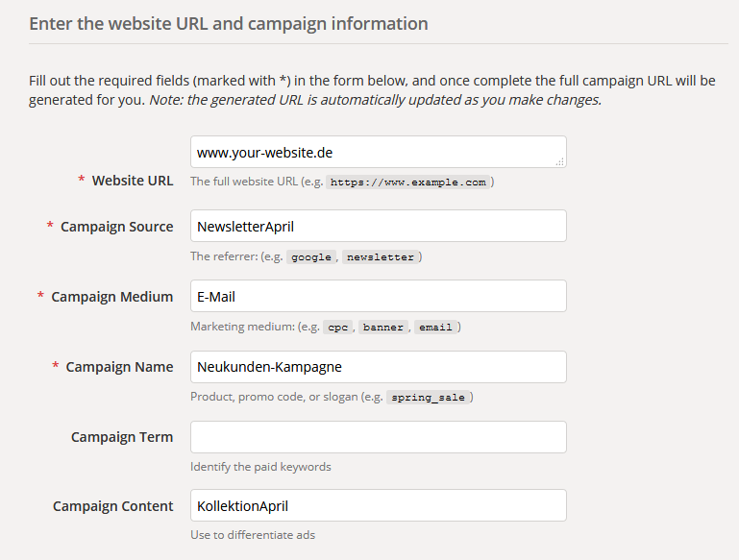Click the Campaign Source label
739x560 pixels.
click(116, 227)
